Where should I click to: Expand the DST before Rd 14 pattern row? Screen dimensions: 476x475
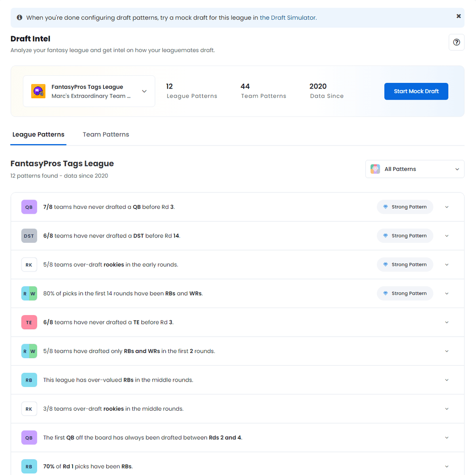click(x=446, y=236)
